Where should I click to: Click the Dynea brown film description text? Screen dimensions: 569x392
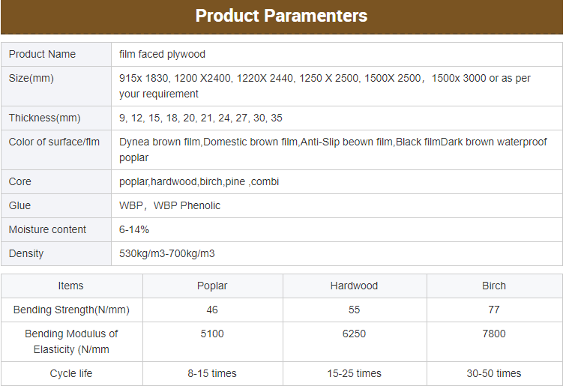click(333, 150)
